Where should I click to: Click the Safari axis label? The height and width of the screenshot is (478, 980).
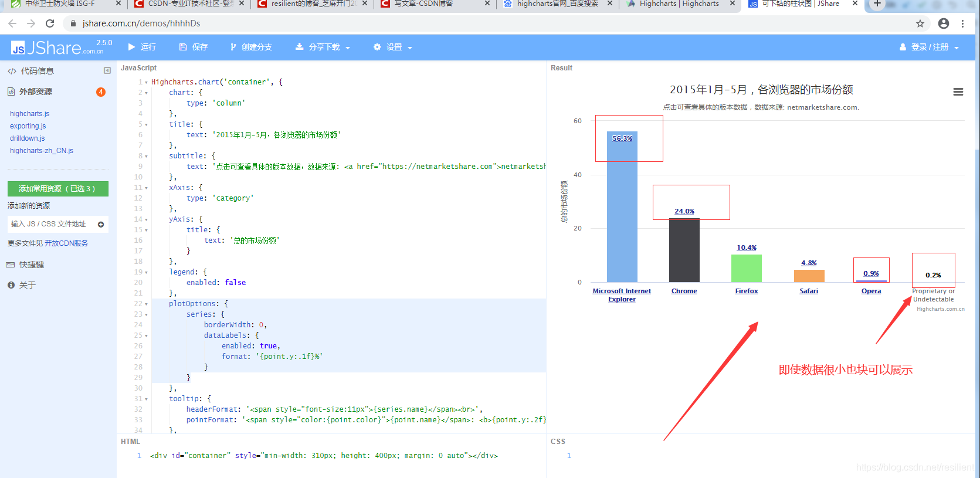coord(809,291)
